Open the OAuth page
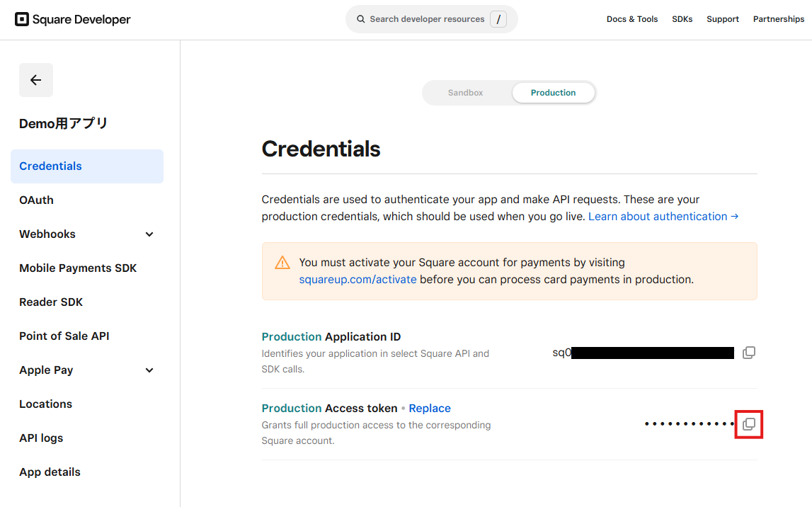812x507 pixels. pyautogui.click(x=37, y=200)
